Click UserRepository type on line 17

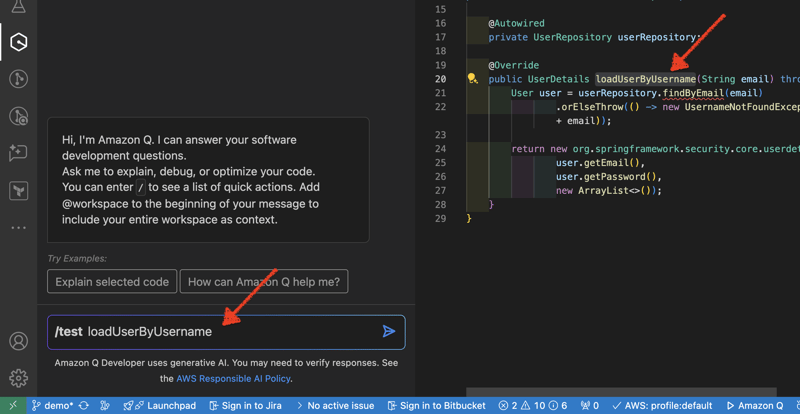click(572, 37)
